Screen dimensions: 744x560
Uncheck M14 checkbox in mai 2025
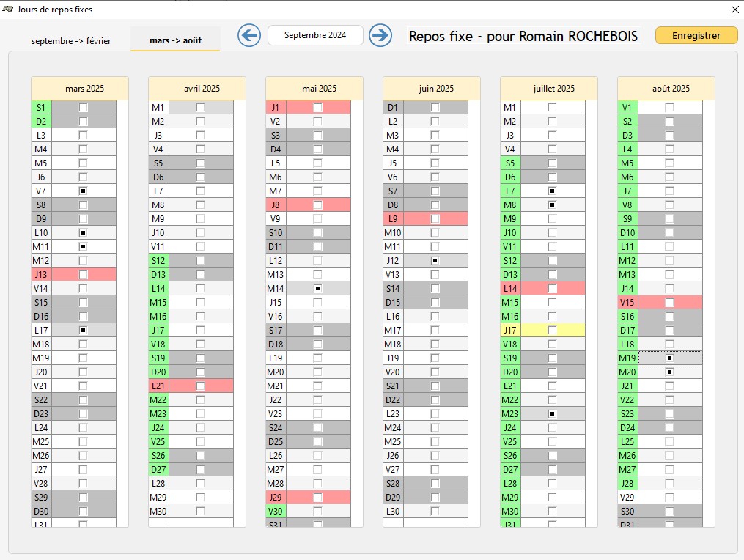pyautogui.click(x=318, y=288)
